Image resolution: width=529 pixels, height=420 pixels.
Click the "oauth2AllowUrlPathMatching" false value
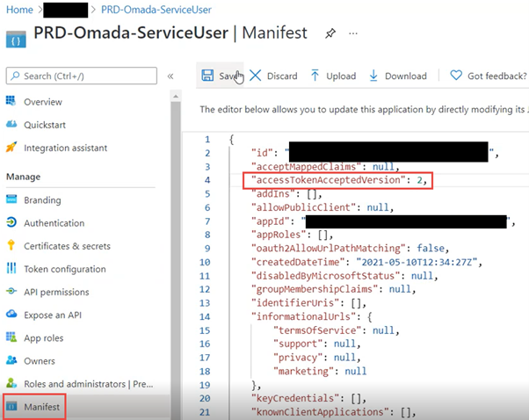tap(431, 248)
